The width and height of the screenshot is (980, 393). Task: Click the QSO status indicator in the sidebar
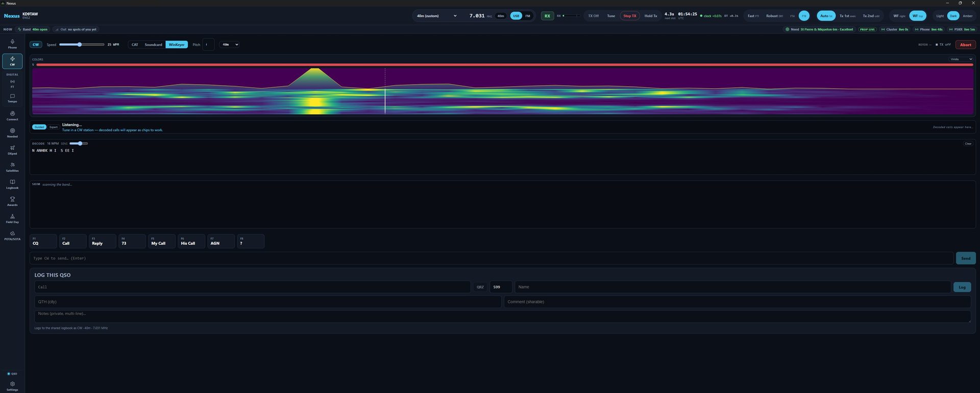[x=12, y=374]
